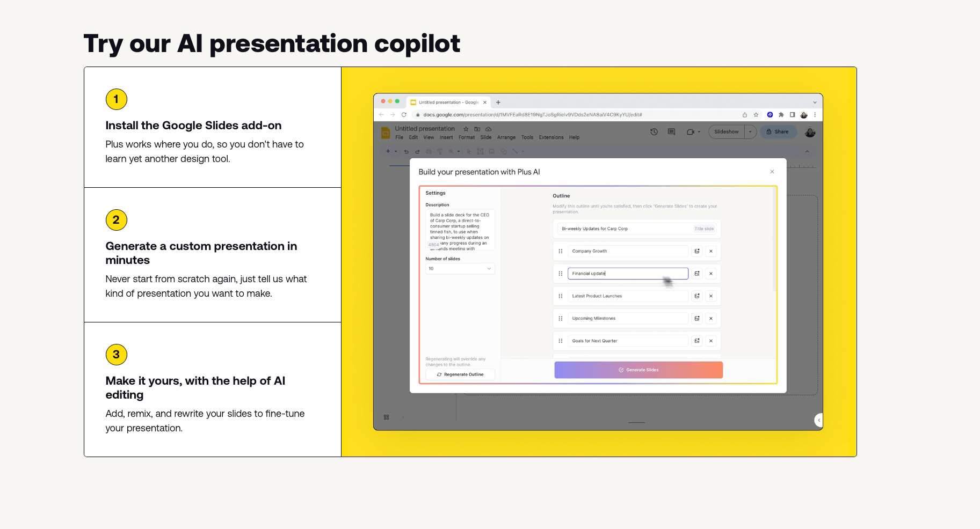This screenshot has width=980, height=529.
Task: Open the puzzle-piece extensions icon
Action: coord(781,115)
